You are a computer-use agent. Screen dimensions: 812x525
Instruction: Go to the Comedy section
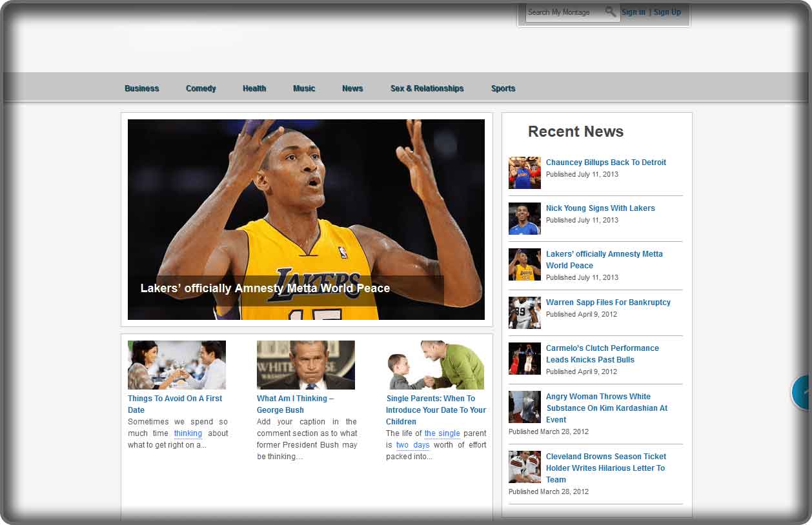[201, 88]
